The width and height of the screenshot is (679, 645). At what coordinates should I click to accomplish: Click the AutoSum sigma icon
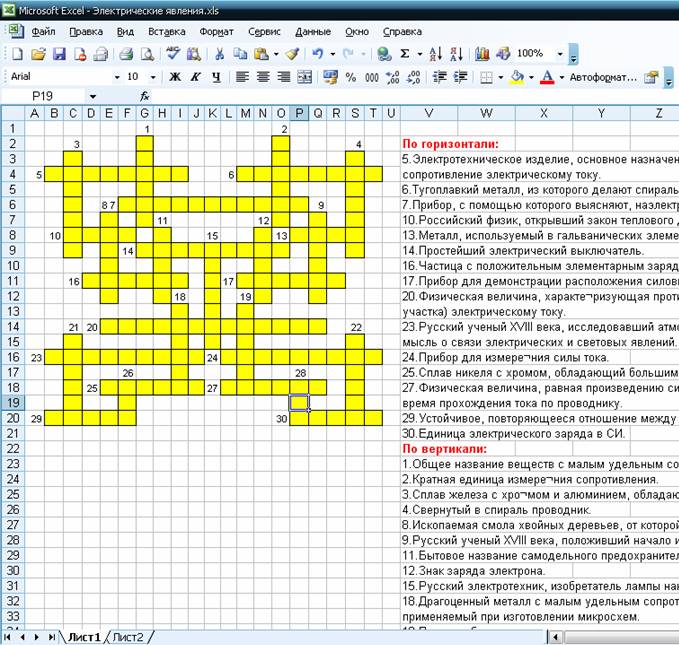(x=405, y=54)
